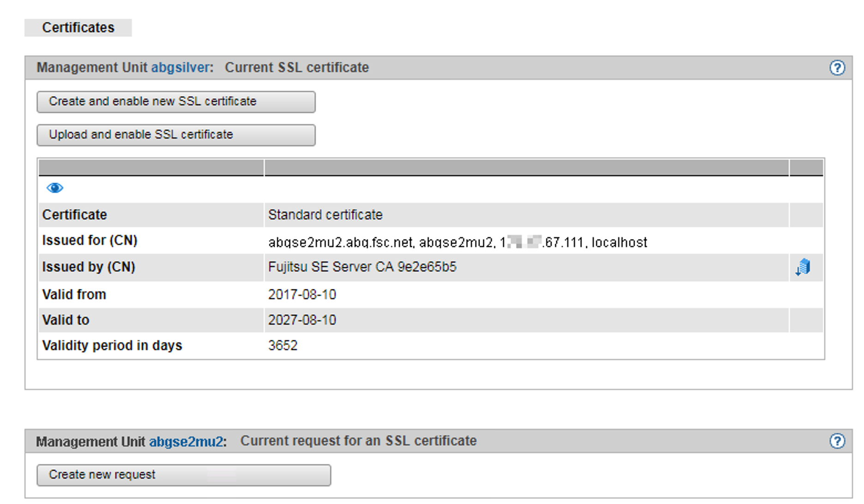Open help for Current request section
Image resolution: width=864 pixels, height=504 pixels.
click(837, 441)
